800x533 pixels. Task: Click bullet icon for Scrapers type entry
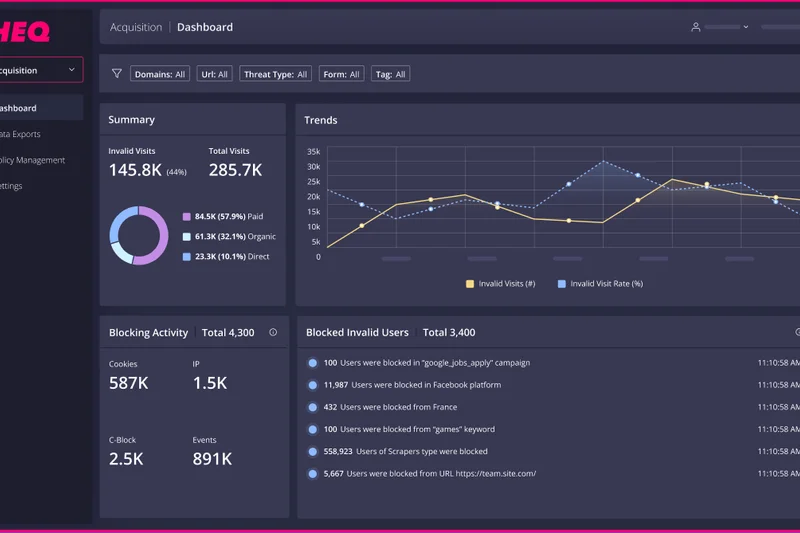[313, 452]
